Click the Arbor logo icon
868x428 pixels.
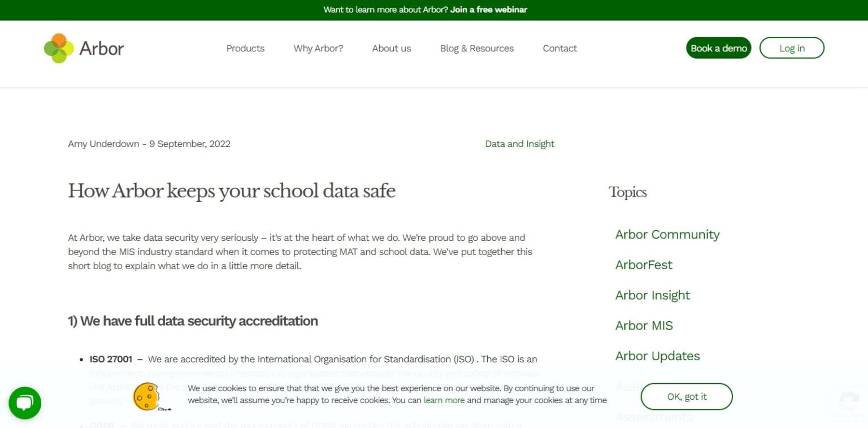click(59, 48)
